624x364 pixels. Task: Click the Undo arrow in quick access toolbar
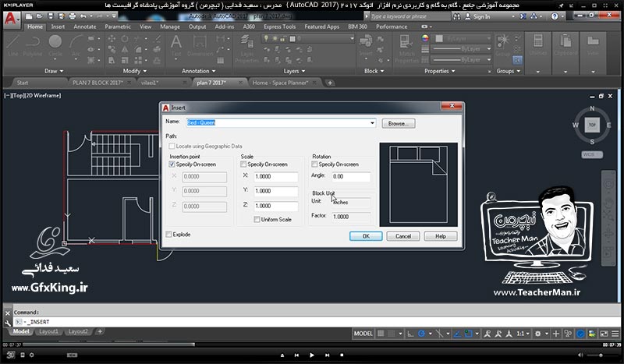(x=83, y=16)
